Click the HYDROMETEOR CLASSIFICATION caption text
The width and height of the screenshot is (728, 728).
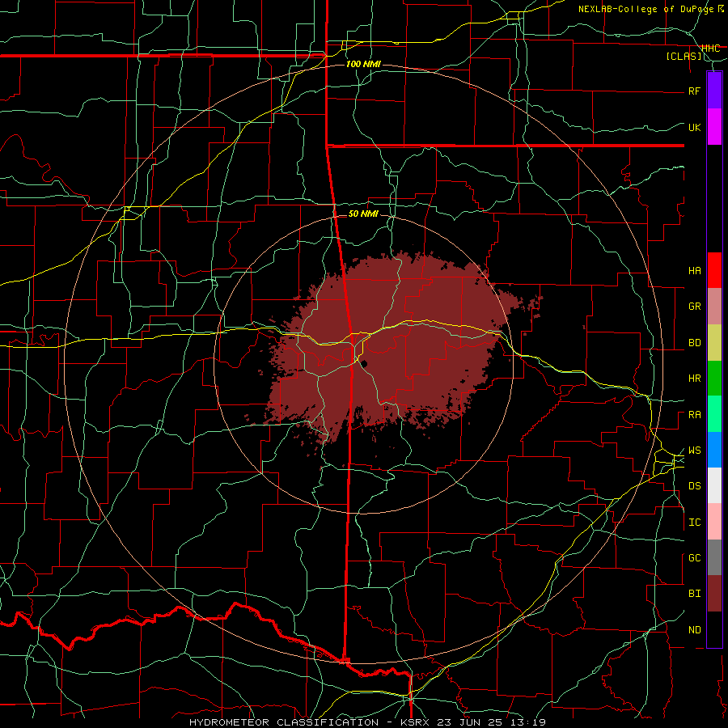pyautogui.click(x=284, y=722)
